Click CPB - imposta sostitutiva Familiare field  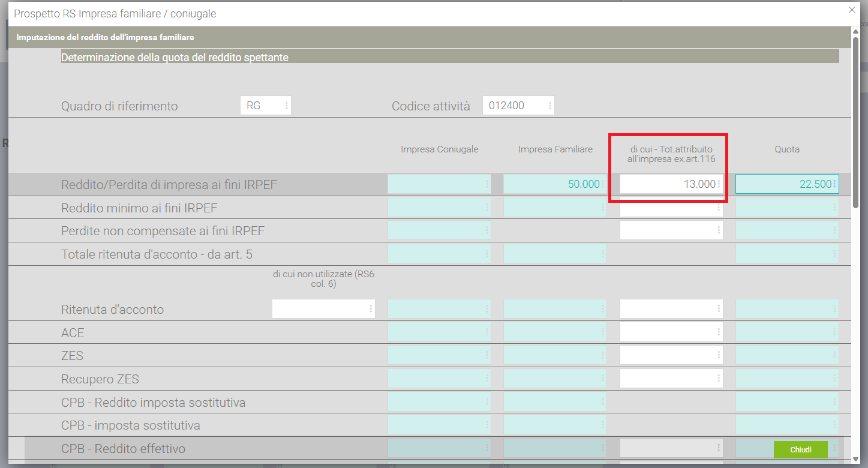pyautogui.click(x=555, y=425)
